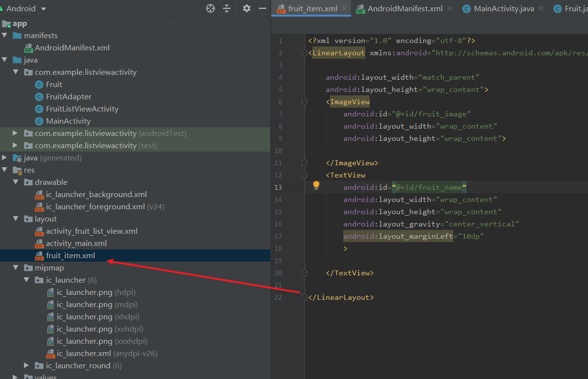Screen dimensions: 588x379
Task: Select MainActivity class in the project tree
Action: click(68, 121)
